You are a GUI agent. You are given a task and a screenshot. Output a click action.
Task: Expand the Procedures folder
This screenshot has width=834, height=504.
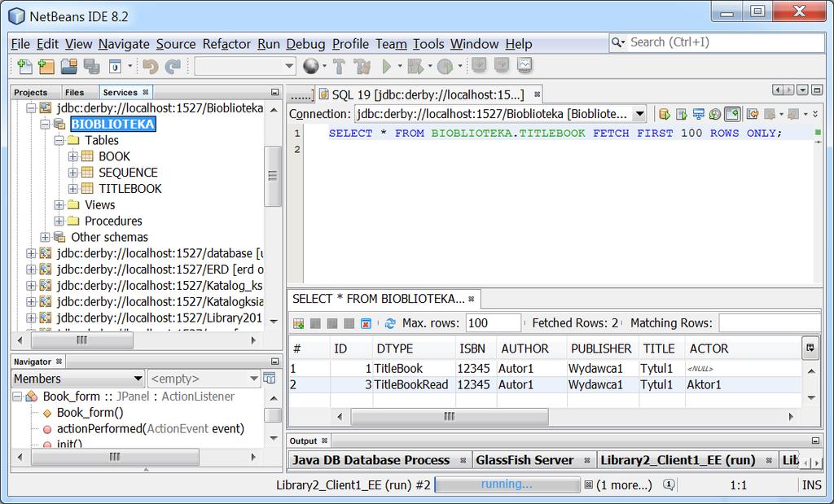tap(59, 221)
